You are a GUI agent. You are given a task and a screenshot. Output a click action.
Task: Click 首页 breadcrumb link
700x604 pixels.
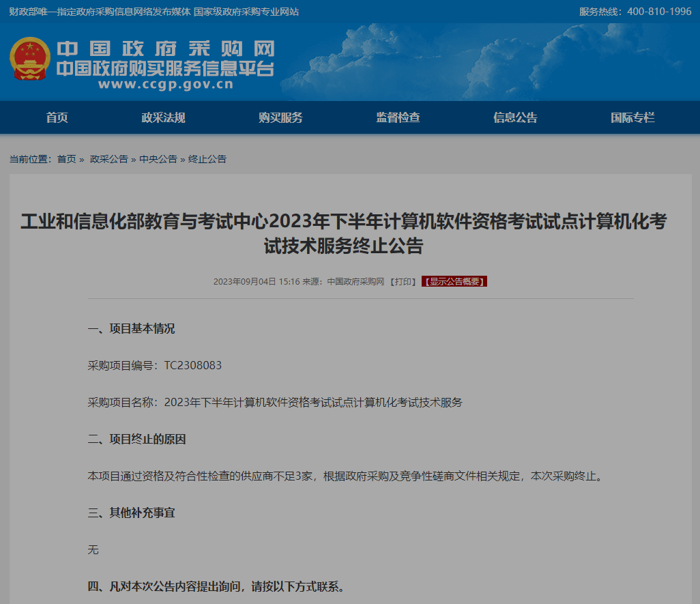point(66,159)
